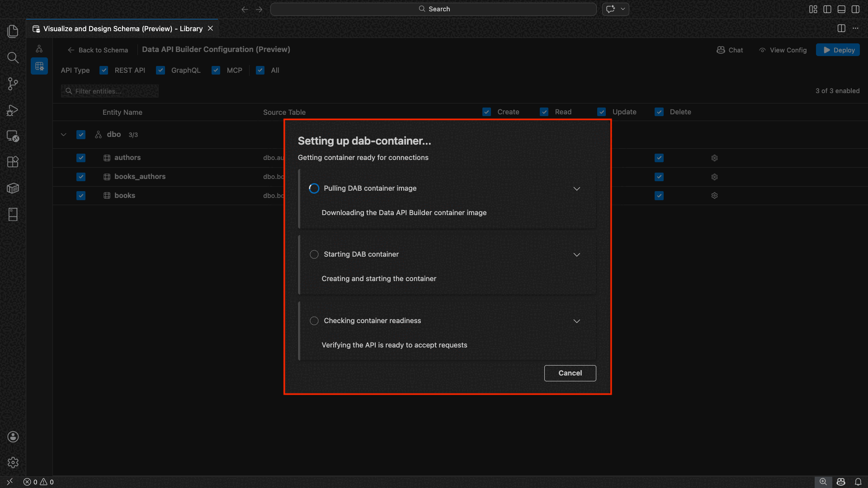
Task: Click the schema diagram icon in side panel
Action: tap(39, 49)
